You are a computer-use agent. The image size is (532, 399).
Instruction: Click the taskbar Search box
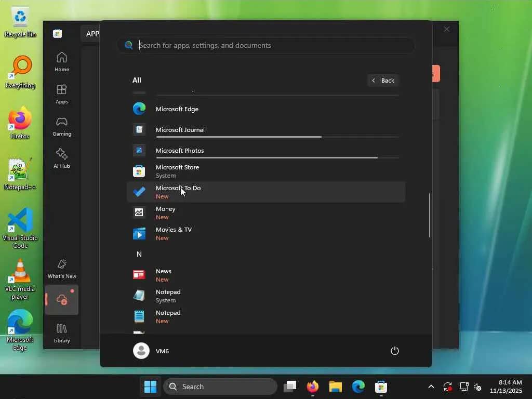220,387
